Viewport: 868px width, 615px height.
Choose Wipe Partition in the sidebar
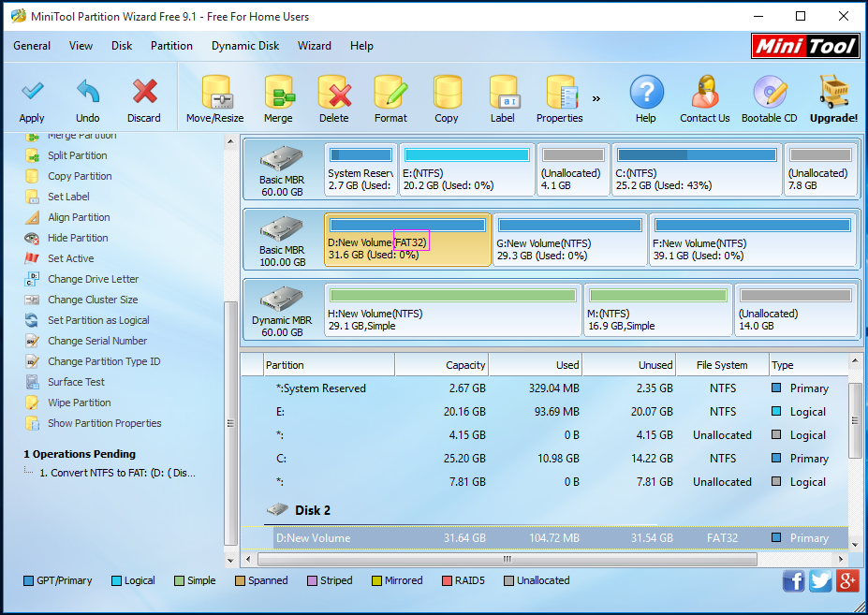click(x=79, y=403)
